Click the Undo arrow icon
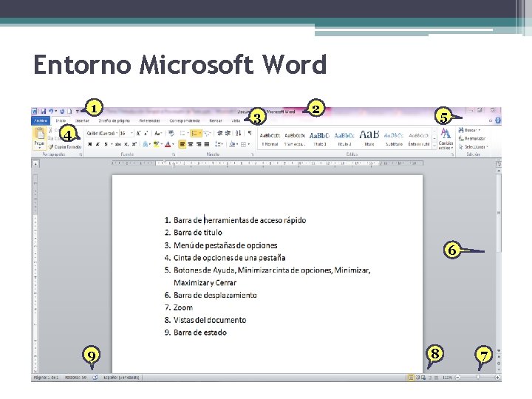This screenshot has height=399, width=532. coord(51,111)
